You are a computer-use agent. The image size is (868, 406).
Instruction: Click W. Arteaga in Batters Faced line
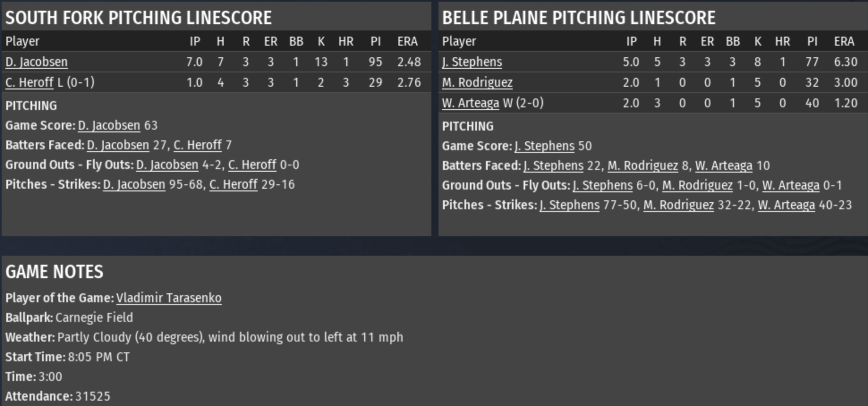pos(723,165)
